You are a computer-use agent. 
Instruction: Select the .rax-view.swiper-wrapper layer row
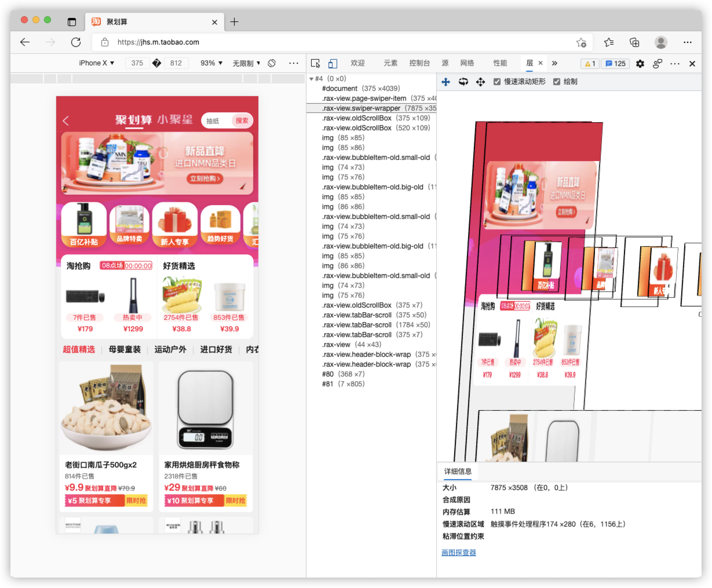point(371,108)
